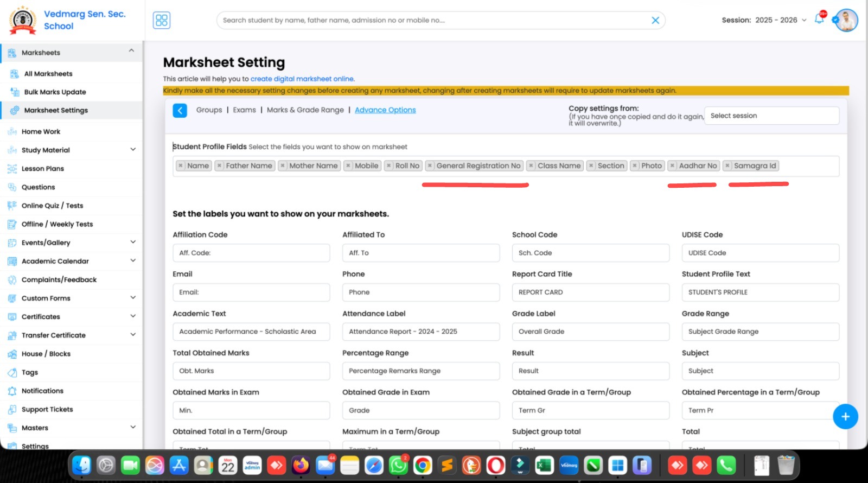Remove the Photo field tag
This screenshot has width=868, height=483.
pos(635,166)
